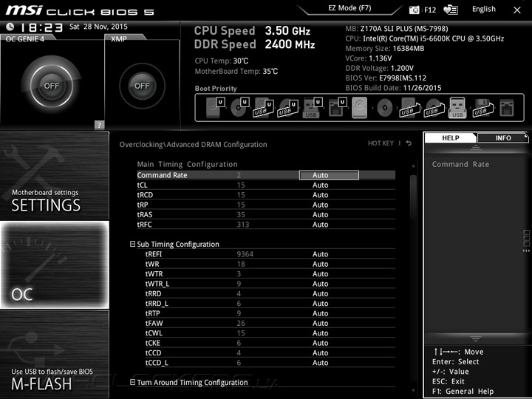Open the Command Rate Auto value box
Viewport: 532px width, 399px height.
329,175
